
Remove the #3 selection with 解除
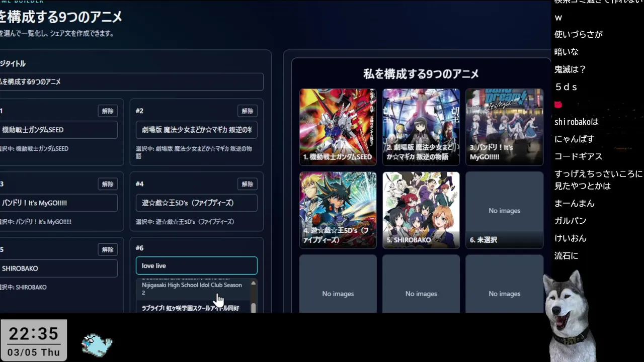tap(108, 184)
